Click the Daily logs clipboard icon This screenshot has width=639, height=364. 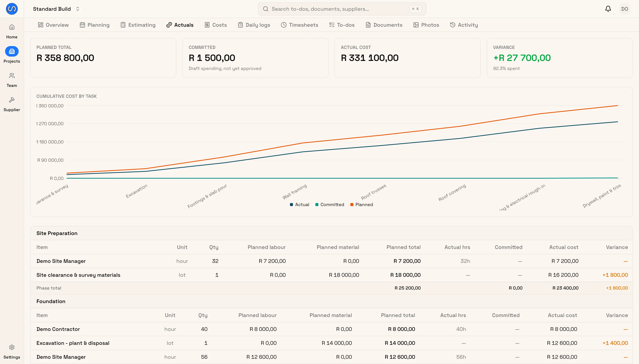click(x=240, y=25)
